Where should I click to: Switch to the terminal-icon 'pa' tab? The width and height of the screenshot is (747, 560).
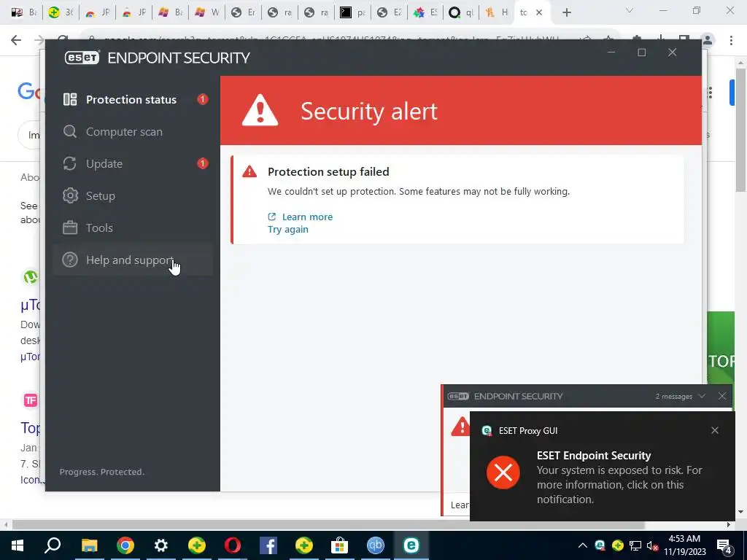(353, 13)
